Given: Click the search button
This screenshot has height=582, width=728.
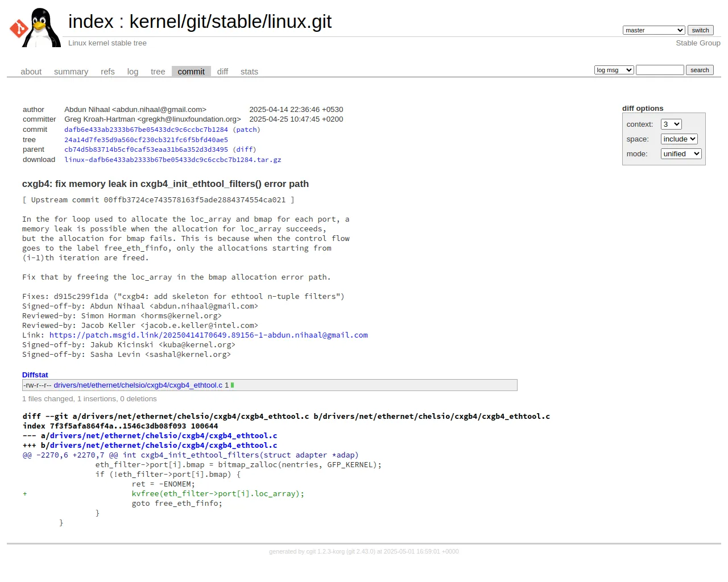Looking at the screenshot, I should pyautogui.click(x=700, y=70).
